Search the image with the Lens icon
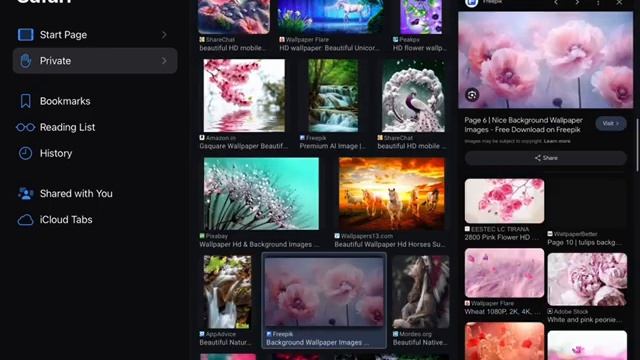Screen dimensions: 640x360 coord(472,95)
